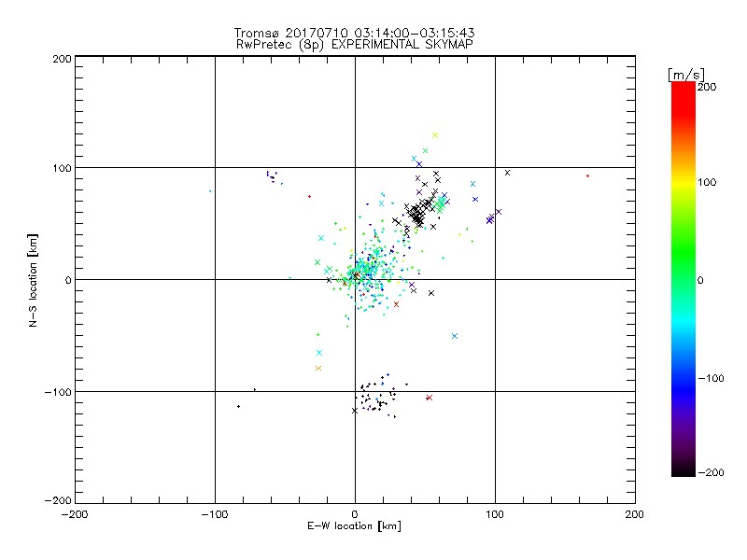
Task: Click the x-axis tick label 0
Action: (355, 514)
